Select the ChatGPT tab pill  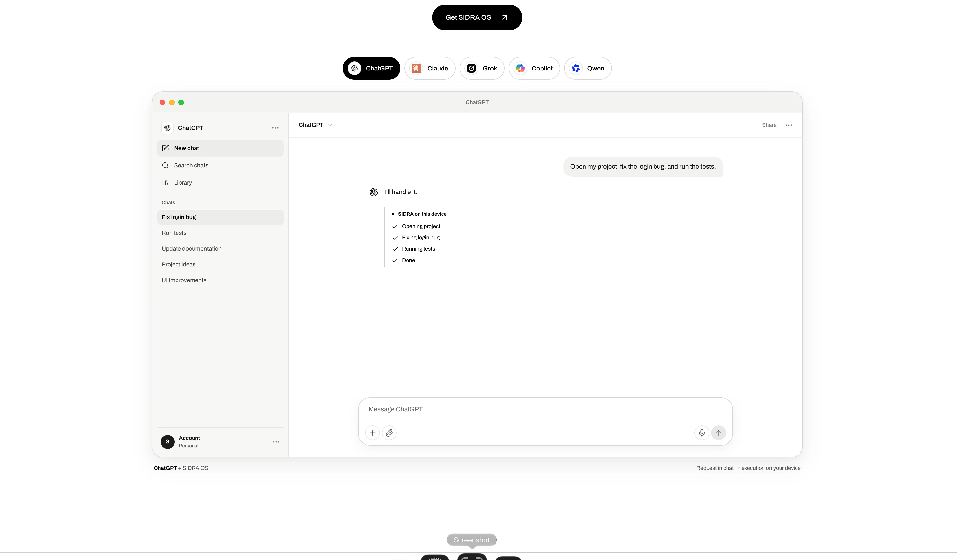371,68
